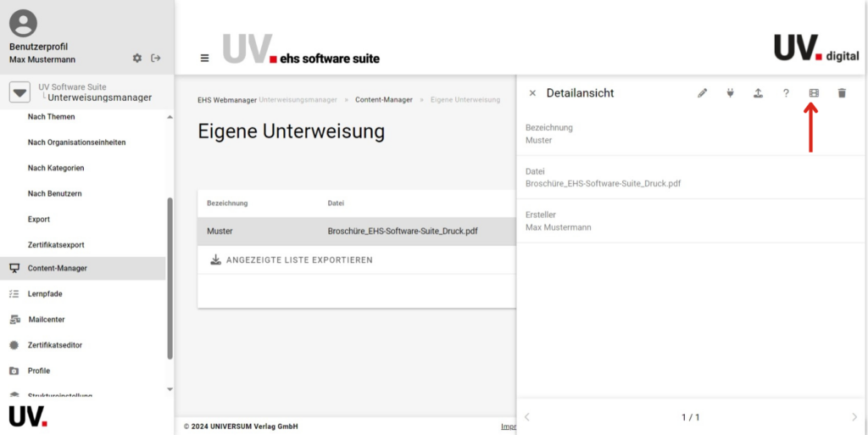Click the pencil edit icon in Detailansicht
This screenshot has width=868, height=435.
click(x=702, y=93)
